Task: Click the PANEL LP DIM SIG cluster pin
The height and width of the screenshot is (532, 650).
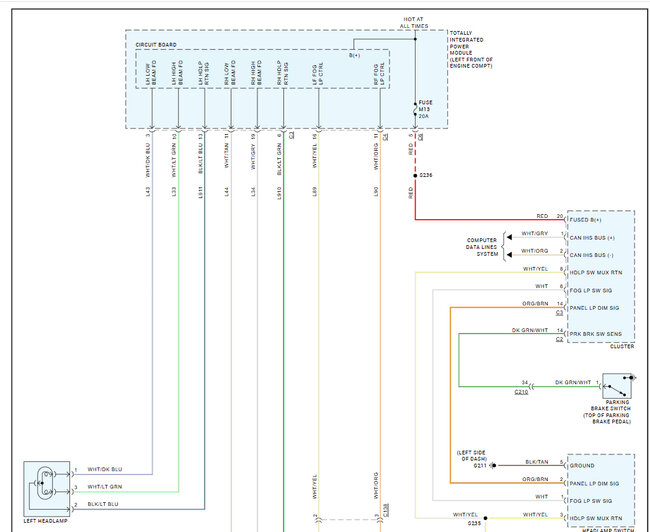Action: point(594,308)
